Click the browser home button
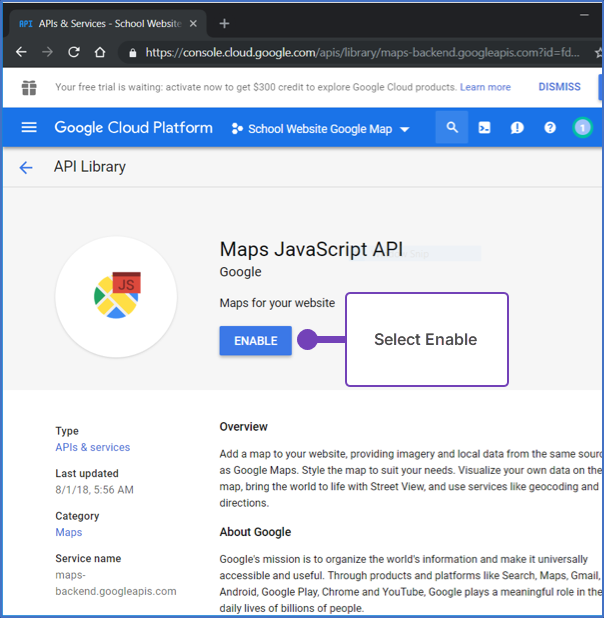604x618 pixels. 99,52
